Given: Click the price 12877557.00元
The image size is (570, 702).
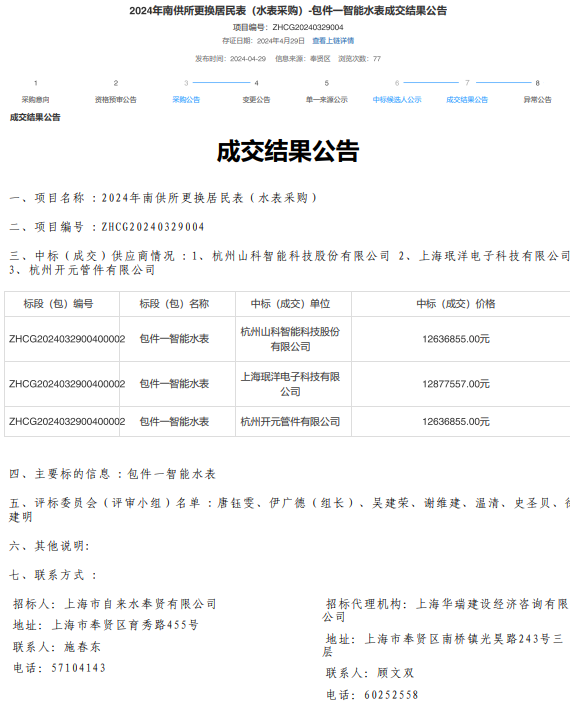Looking at the screenshot, I should coord(456,384).
